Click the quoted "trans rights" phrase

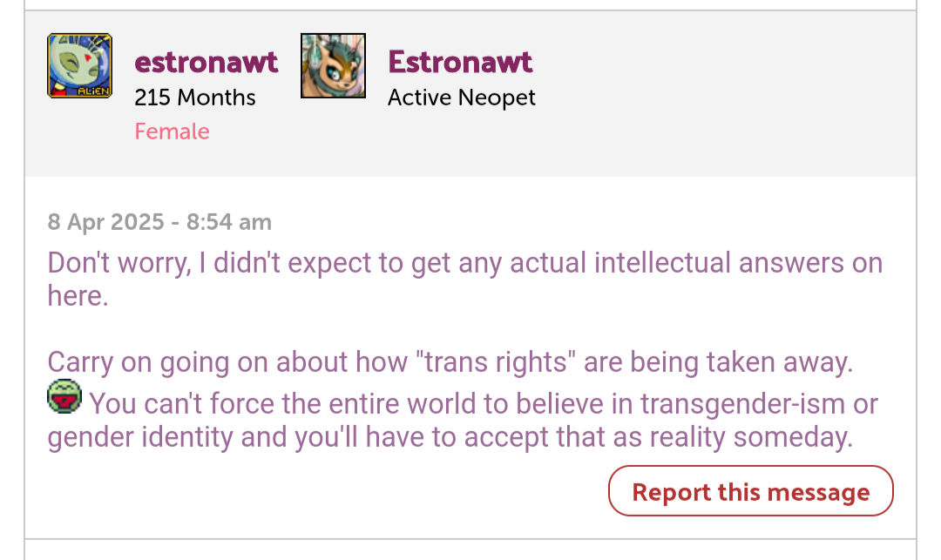[x=496, y=361]
